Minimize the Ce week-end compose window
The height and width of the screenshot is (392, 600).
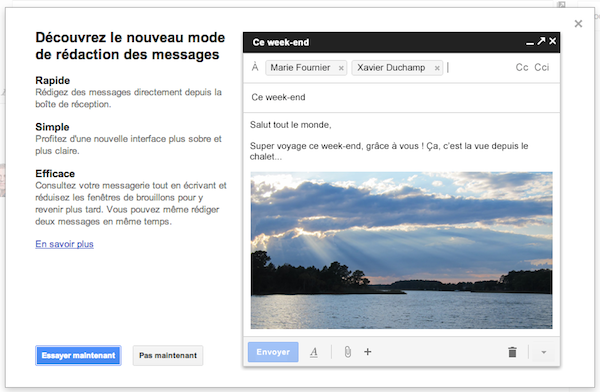530,44
